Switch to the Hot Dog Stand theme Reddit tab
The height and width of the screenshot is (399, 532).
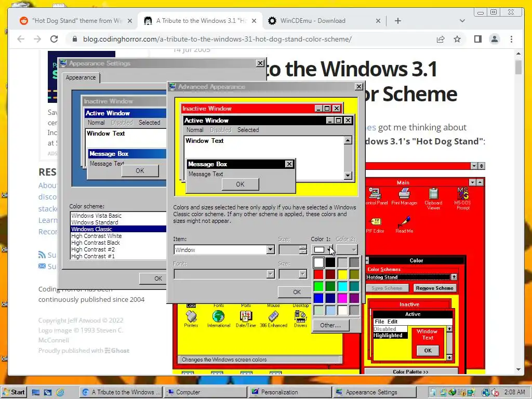(76, 21)
